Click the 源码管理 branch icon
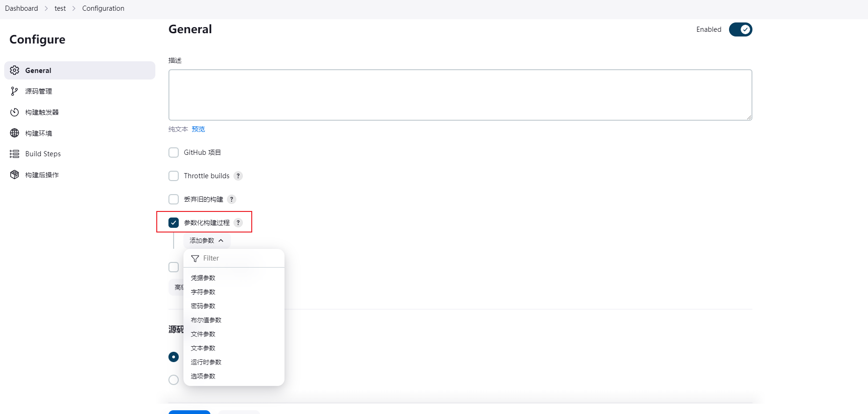This screenshot has width=868, height=414. [15, 91]
